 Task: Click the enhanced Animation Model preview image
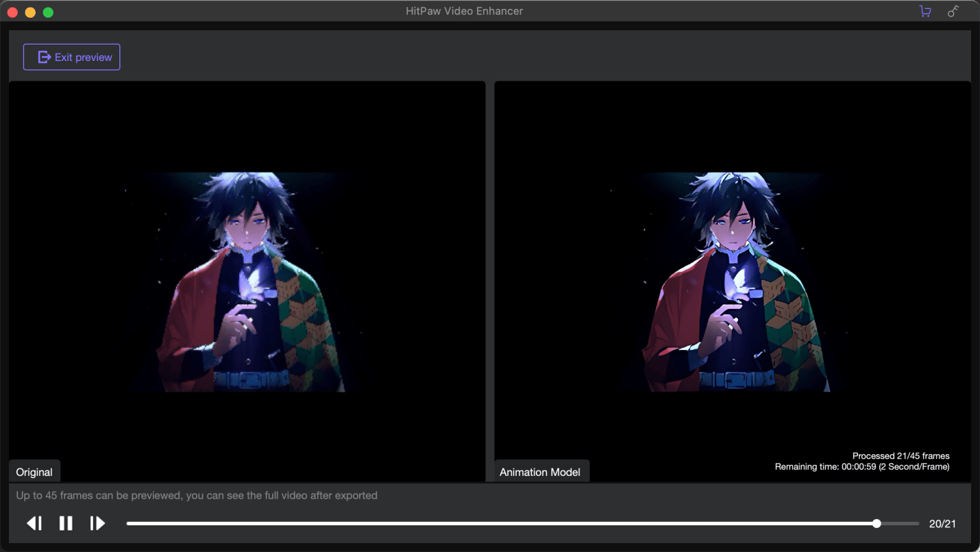click(733, 281)
